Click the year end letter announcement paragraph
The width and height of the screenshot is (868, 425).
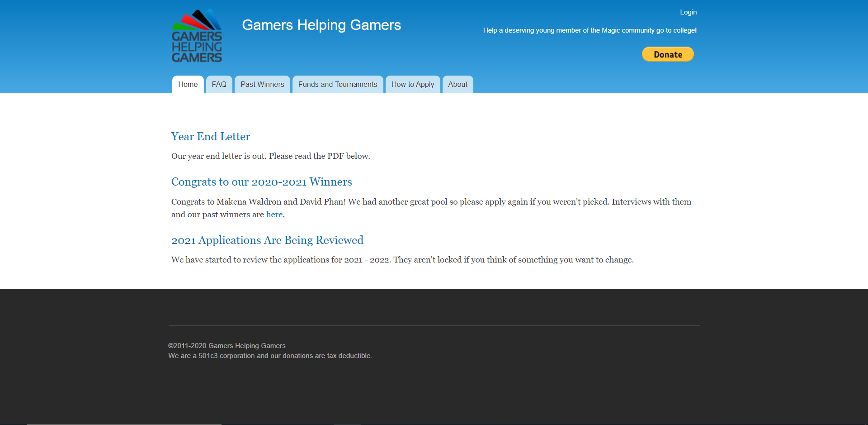point(270,156)
